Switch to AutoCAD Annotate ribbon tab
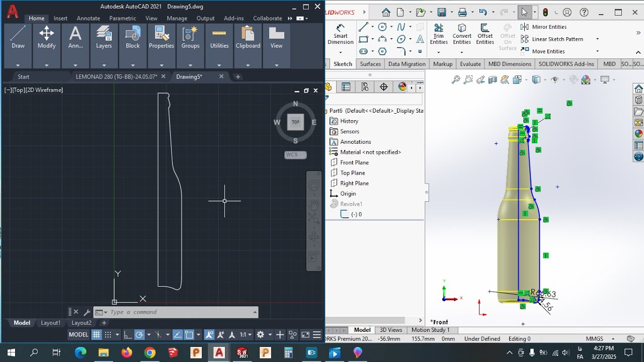 88,18
